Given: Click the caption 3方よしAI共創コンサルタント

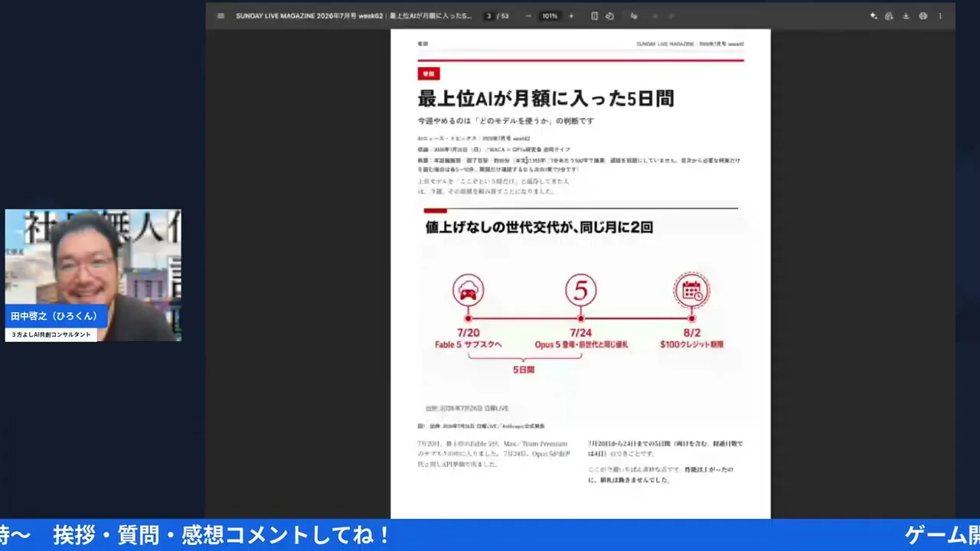Looking at the screenshot, I should 51,334.
